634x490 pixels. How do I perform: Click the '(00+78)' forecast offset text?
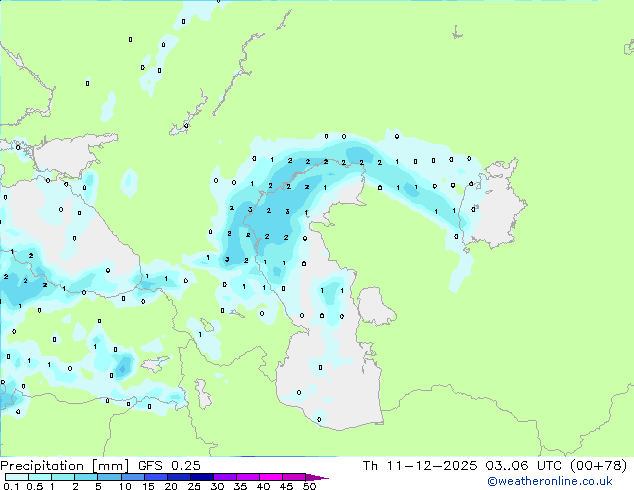click(598, 466)
